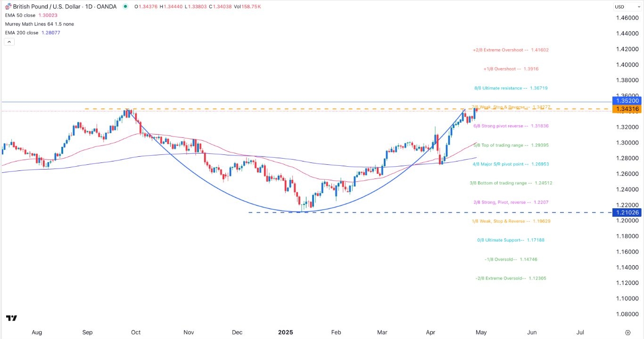Click the blue 1.21026 price label
The image size is (644, 339).
pyautogui.click(x=627, y=212)
